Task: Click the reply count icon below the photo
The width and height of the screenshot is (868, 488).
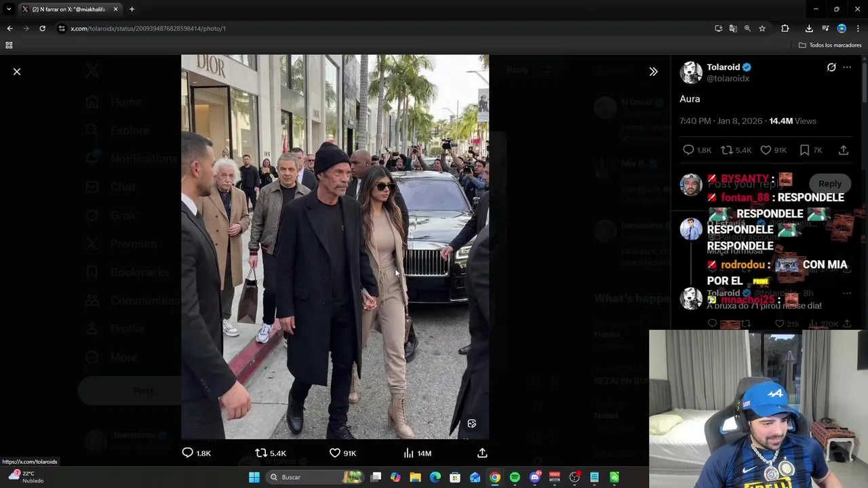Action: pyautogui.click(x=188, y=453)
